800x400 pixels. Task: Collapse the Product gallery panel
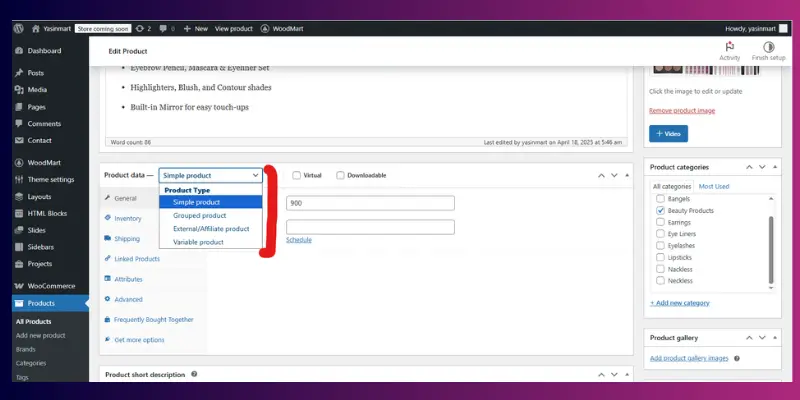[774, 338]
